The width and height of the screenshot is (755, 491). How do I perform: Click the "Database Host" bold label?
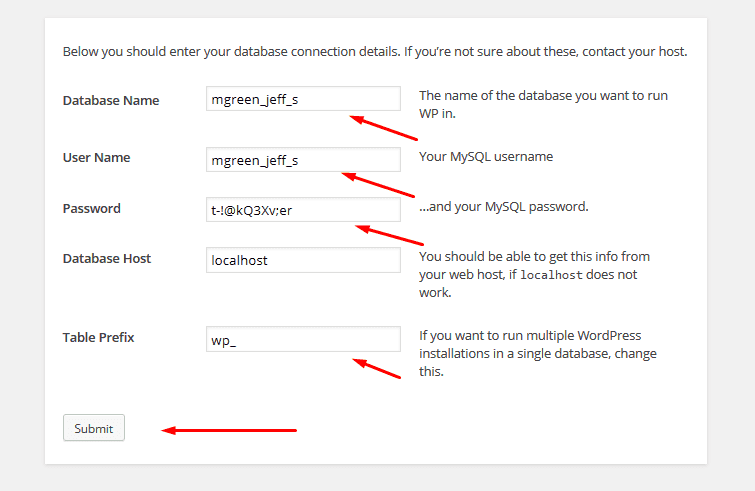click(x=107, y=259)
